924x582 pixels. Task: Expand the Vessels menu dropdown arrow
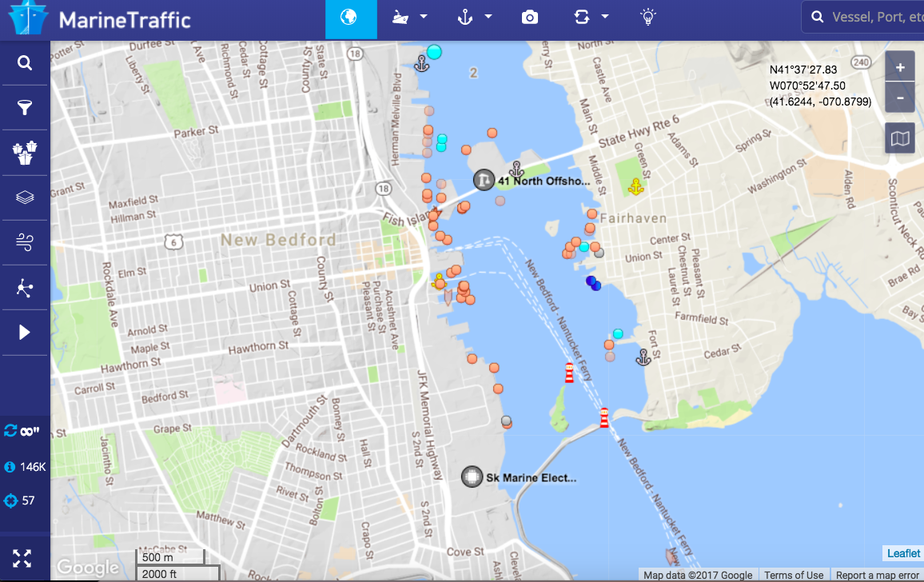point(423,17)
